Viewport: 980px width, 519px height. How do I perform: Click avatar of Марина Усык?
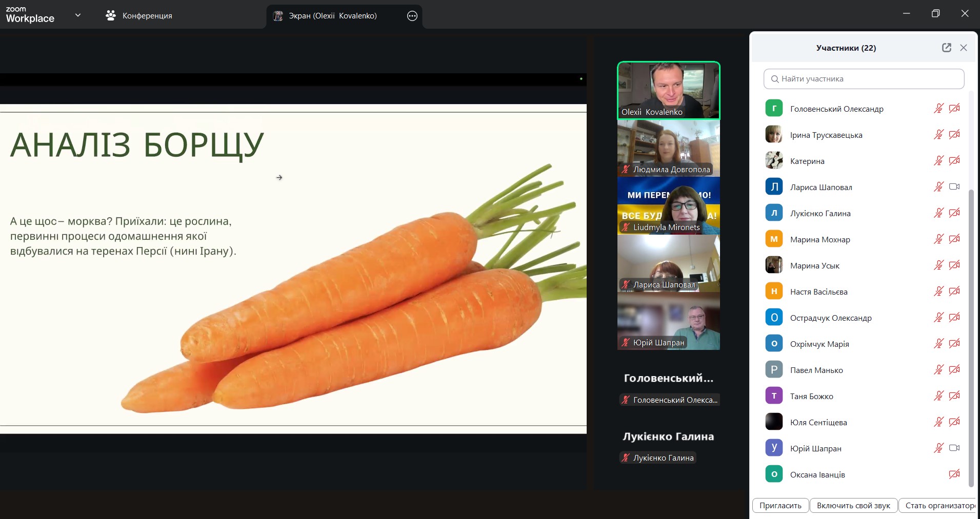(774, 265)
